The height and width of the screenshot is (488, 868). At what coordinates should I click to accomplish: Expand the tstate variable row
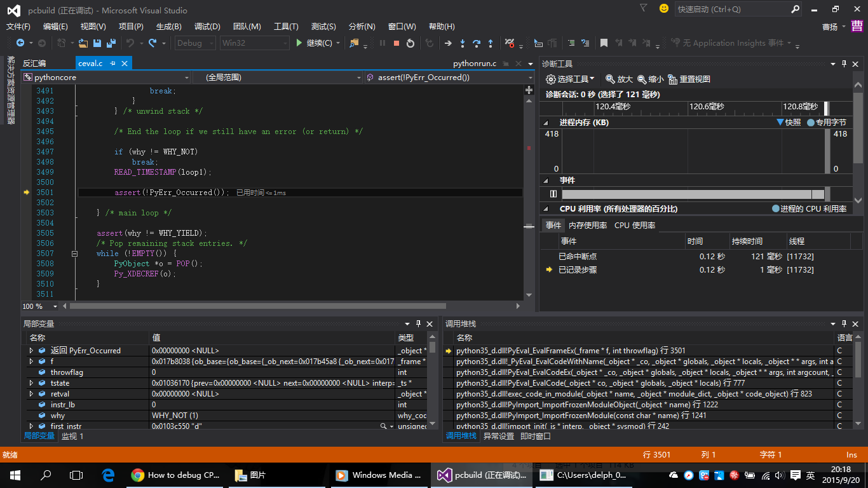[x=31, y=383]
